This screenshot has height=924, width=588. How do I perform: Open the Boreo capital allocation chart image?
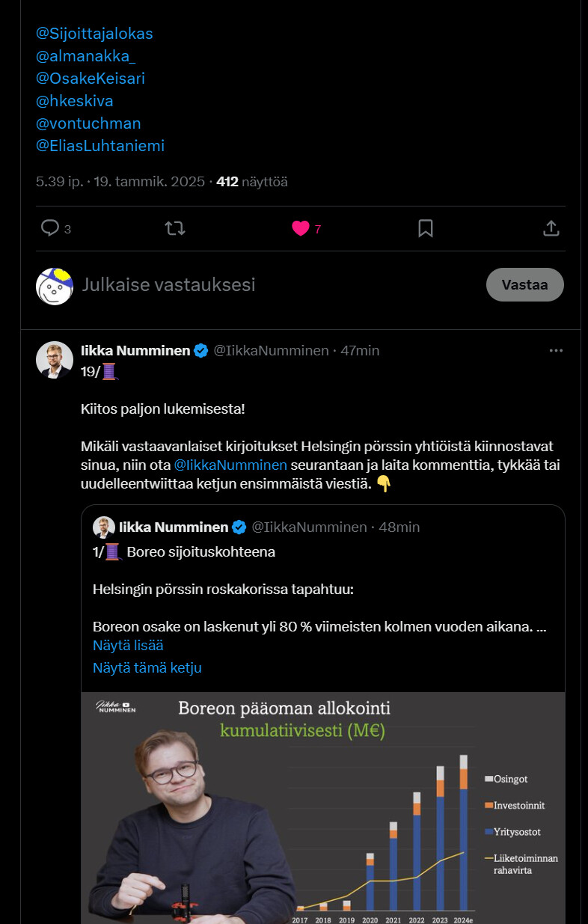pyautogui.click(x=323, y=808)
